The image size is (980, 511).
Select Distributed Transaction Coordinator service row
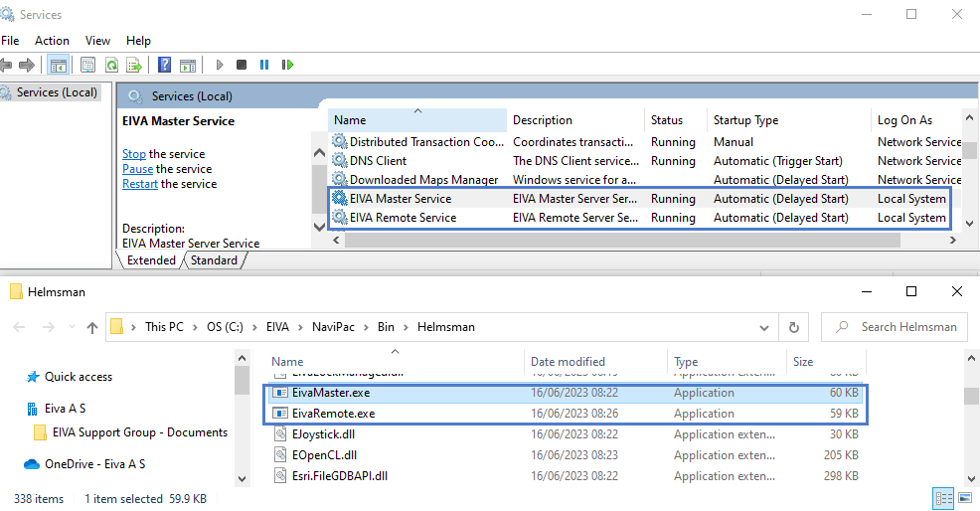(644, 142)
